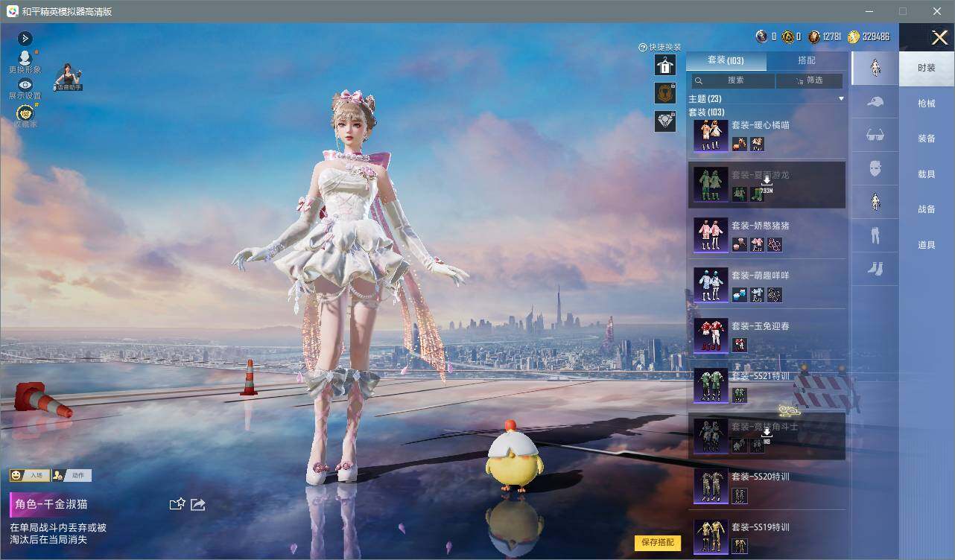
Task: Open the 战备 category
Action: pyautogui.click(x=927, y=209)
